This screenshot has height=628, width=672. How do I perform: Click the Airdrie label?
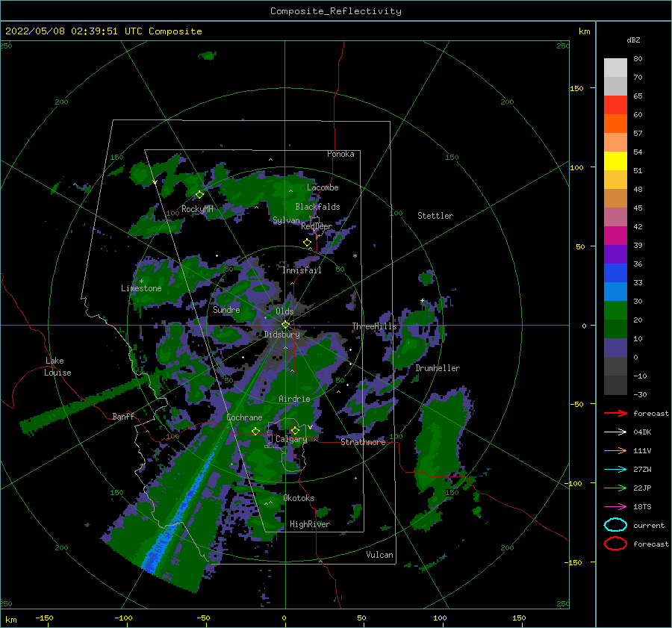pyautogui.click(x=294, y=399)
